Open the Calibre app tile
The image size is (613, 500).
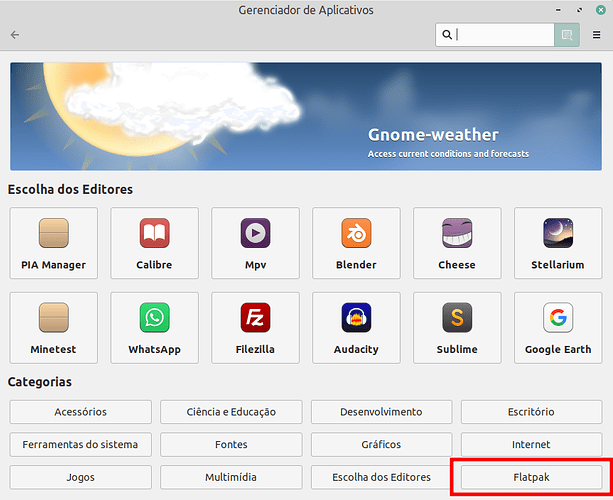point(154,243)
